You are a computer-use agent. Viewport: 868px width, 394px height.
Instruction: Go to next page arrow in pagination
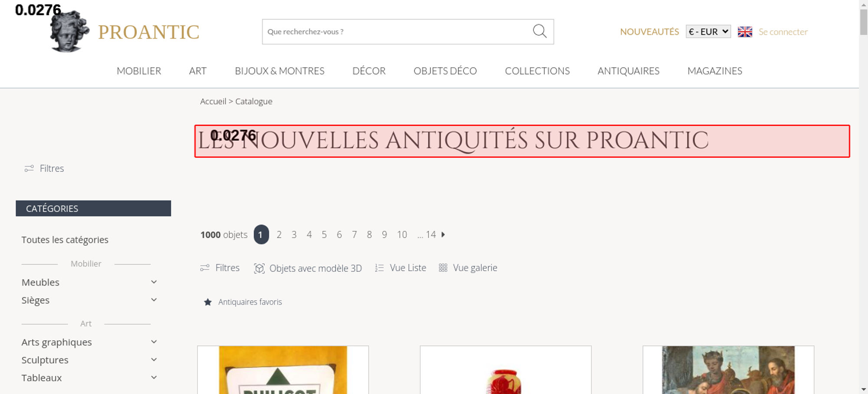click(443, 234)
